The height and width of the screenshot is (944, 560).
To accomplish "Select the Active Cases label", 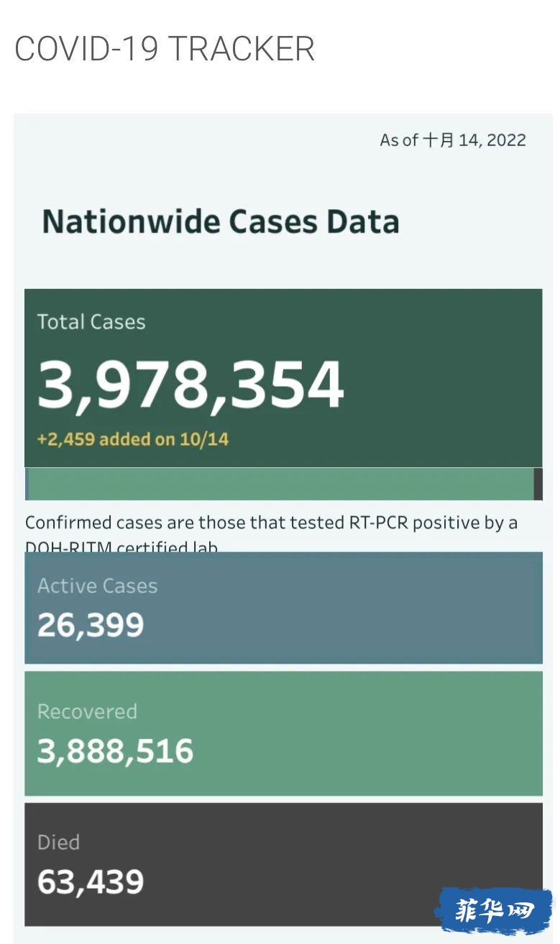I will 97,585.
